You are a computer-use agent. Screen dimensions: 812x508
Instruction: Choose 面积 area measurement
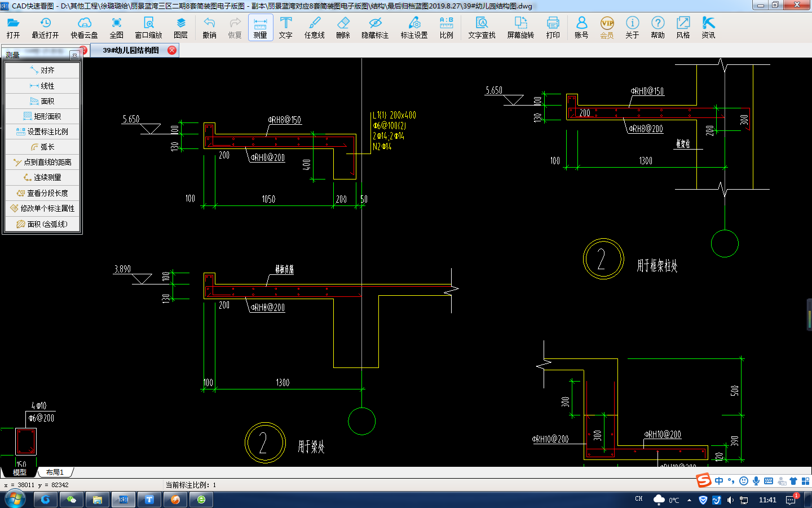click(42, 101)
